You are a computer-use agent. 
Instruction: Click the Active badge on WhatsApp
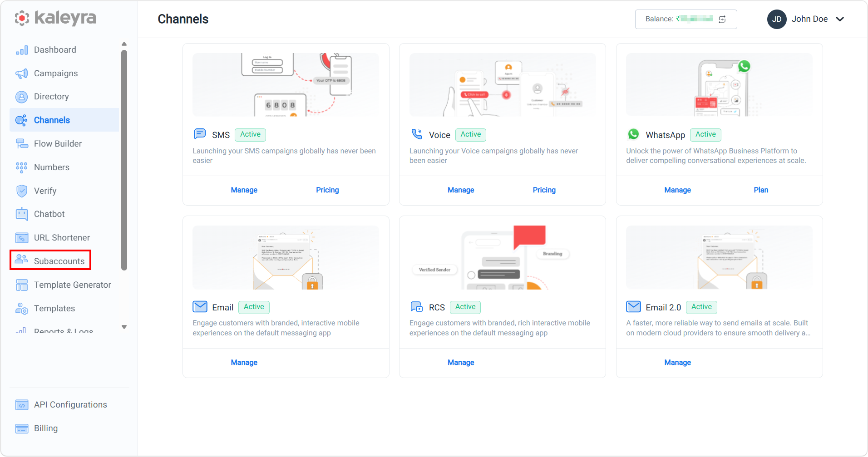705,134
